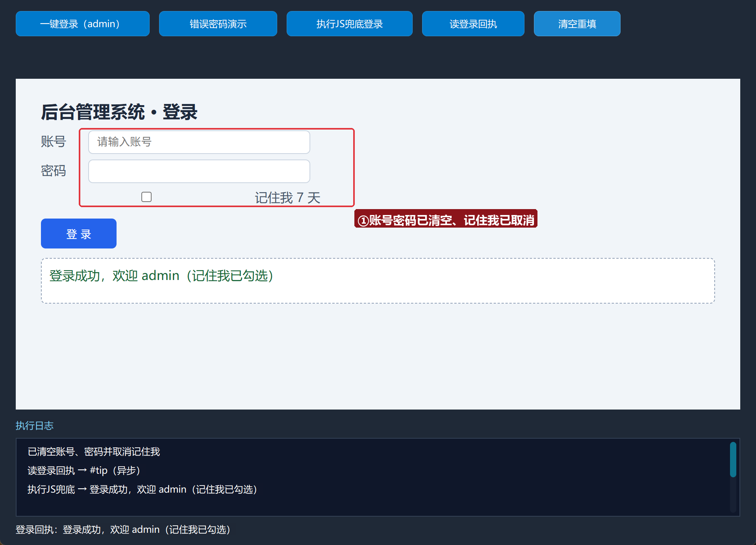Tick the 记住我 7 天 checkbox

(x=146, y=197)
